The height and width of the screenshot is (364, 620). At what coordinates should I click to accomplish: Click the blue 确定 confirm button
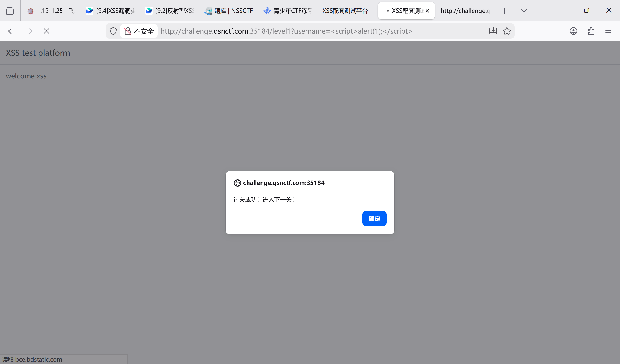click(374, 218)
